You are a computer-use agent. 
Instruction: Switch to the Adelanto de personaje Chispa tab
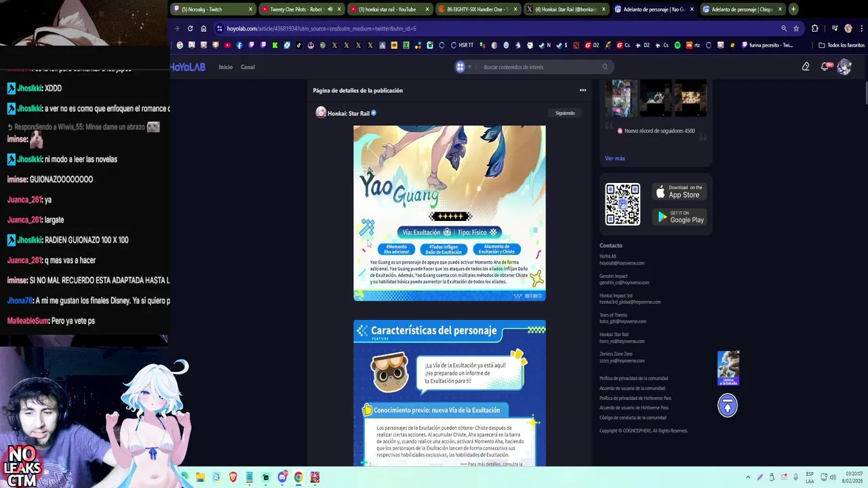point(741,9)
